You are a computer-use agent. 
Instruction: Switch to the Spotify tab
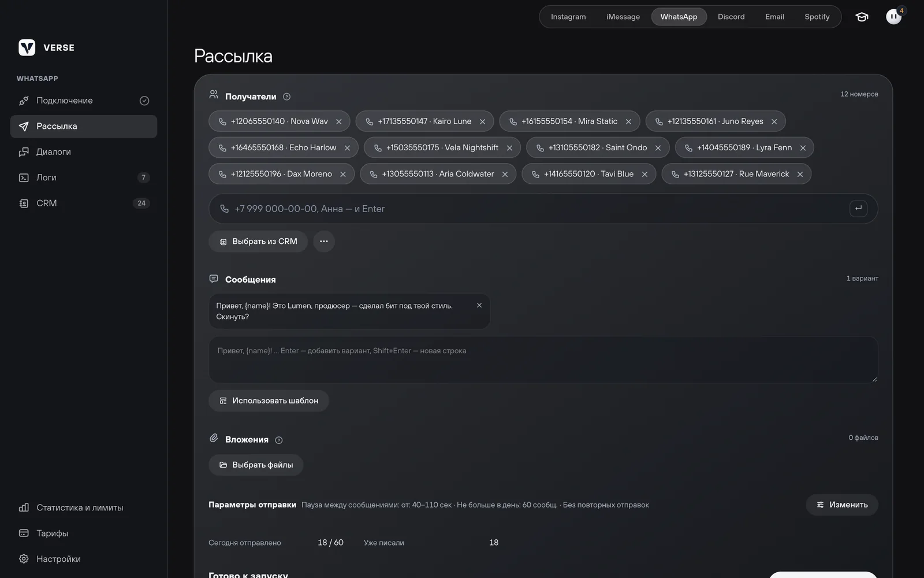(817, 17)
